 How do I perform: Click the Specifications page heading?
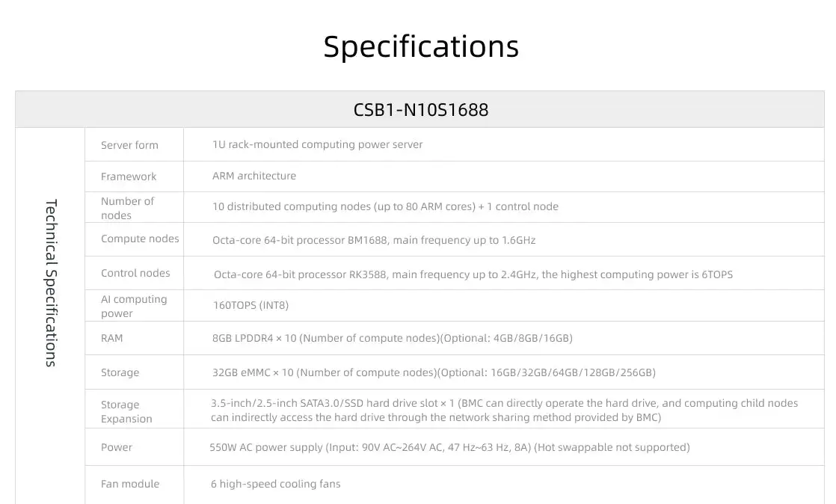click(421, 46)
